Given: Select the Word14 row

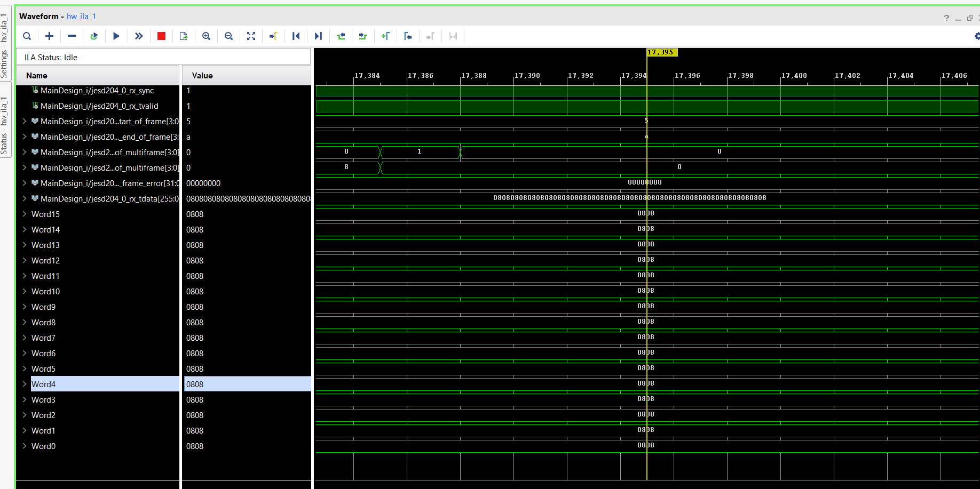Looking at the screenshot, I should point(45,230).
